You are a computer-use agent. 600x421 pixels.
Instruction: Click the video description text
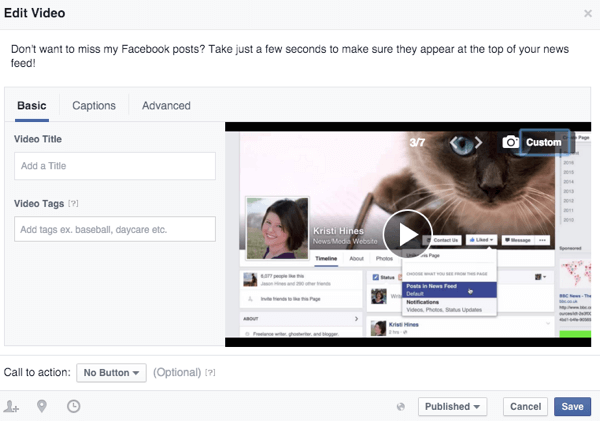(x=290, y=56)
